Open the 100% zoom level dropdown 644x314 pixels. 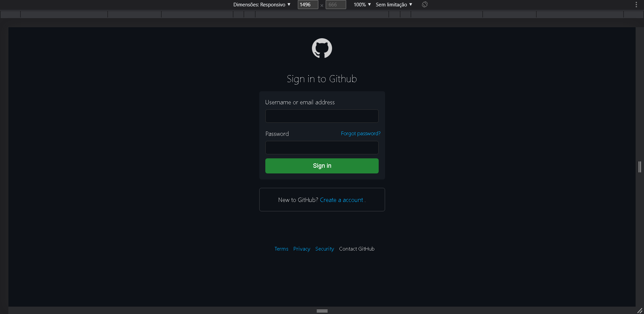(x=362, y=4)
